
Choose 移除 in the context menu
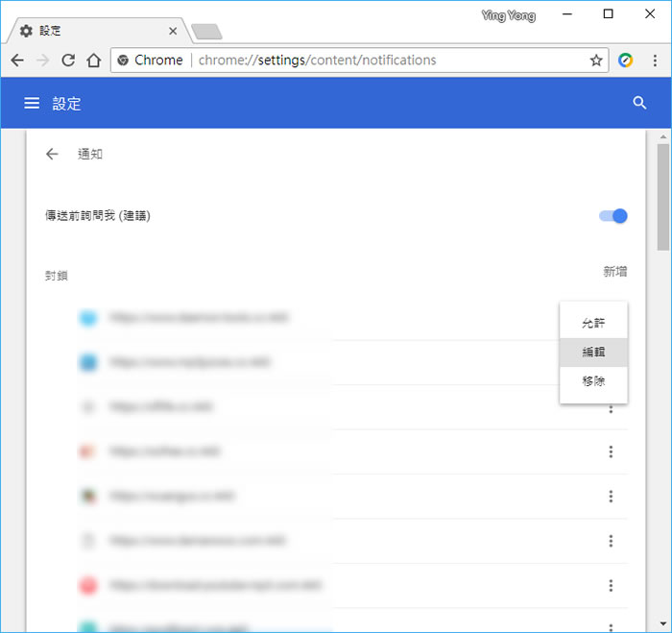click(593, 381)
